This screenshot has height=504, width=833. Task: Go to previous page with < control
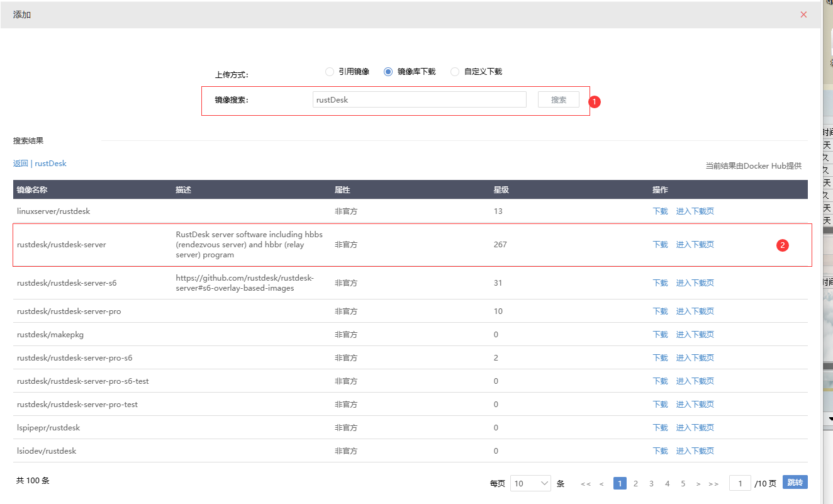601,484
